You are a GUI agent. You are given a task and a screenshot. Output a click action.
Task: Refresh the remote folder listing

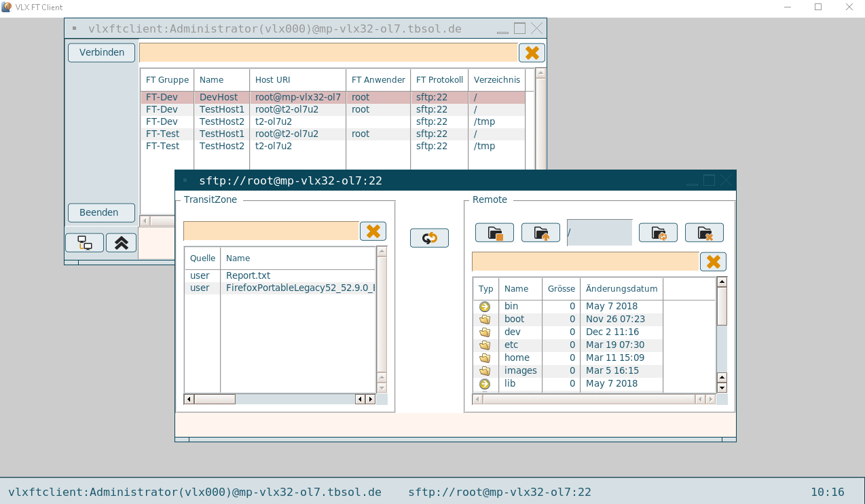click(x=658, y=233)
